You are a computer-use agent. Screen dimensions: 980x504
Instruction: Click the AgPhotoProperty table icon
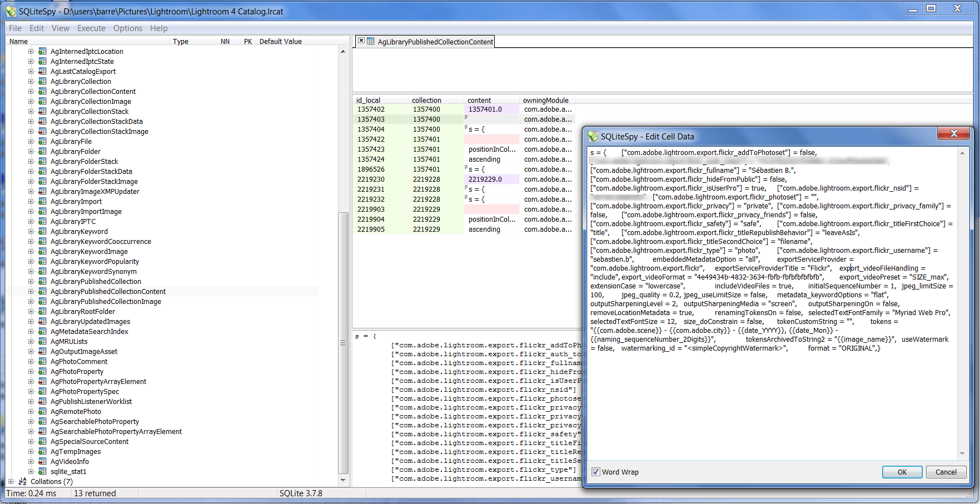pos(42,372)
